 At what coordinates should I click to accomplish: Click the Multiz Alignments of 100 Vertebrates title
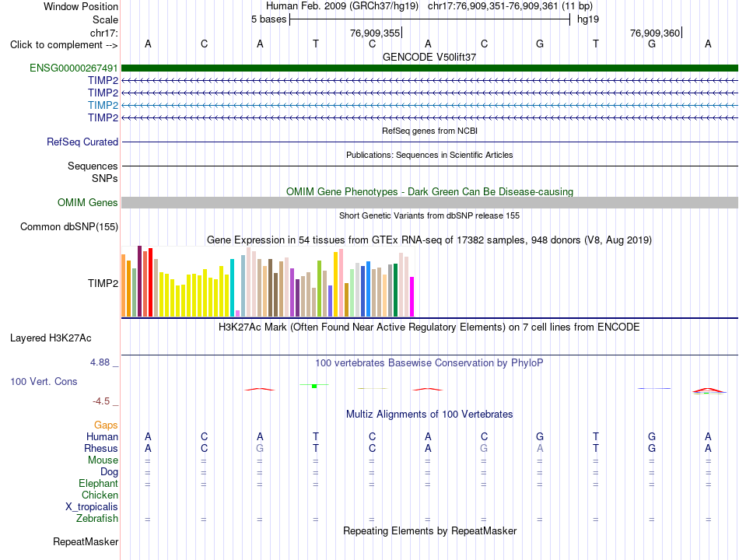[x=429, y=415]
